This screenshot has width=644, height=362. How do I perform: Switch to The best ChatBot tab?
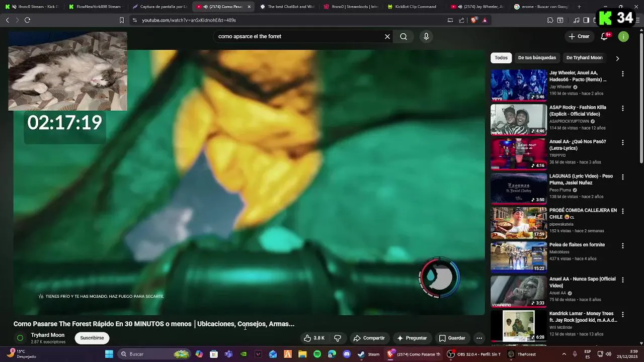287,7
